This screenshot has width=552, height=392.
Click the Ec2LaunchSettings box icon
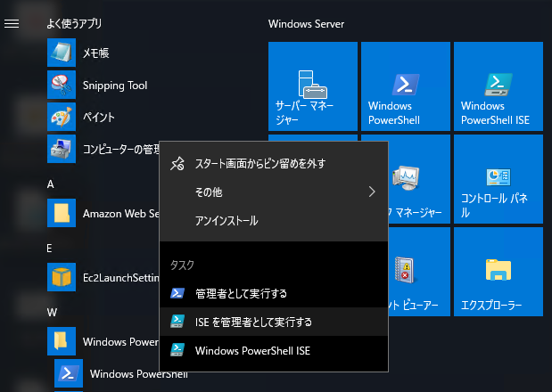[62, 277]
